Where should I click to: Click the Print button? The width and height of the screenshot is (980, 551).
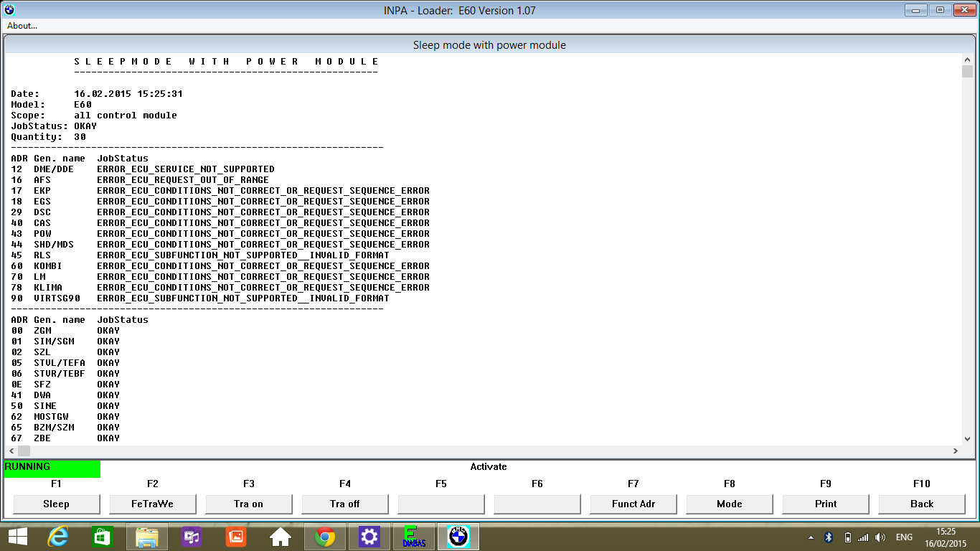point(826,504)
